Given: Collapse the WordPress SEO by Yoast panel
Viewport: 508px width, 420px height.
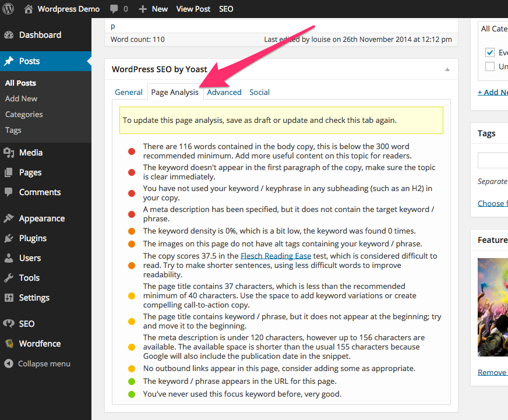Looking at the screenshot, I should pyautogui.click(x=447, y=69).
